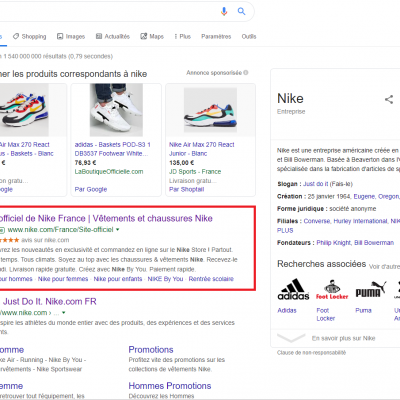Click the voice search microphone icon

[224, 11]
